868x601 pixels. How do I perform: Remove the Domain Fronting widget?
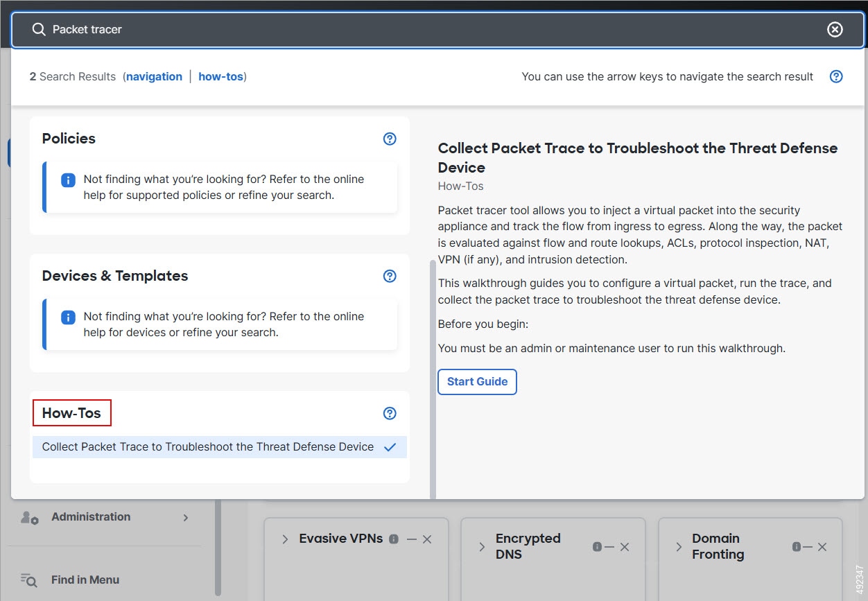pyautogui.click(x=822, y=547)
